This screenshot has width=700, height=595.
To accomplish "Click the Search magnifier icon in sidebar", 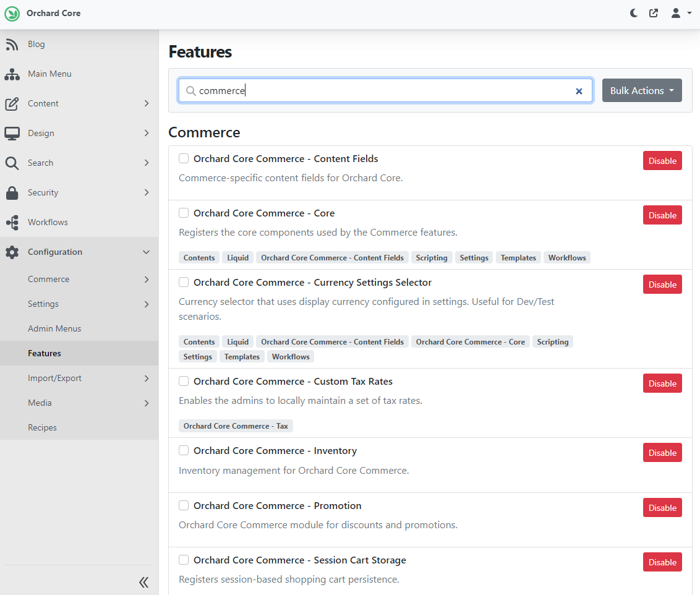I will (12, 163).
